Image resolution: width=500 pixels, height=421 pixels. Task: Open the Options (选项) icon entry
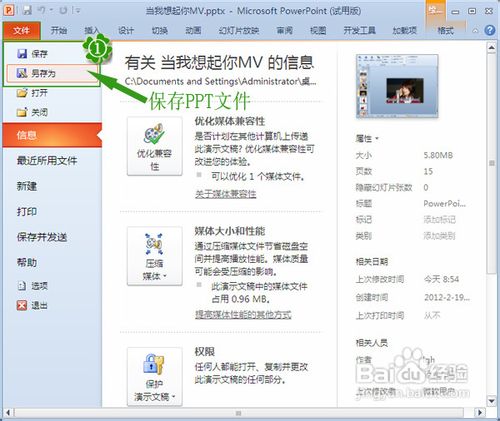[x=22, y=286]
